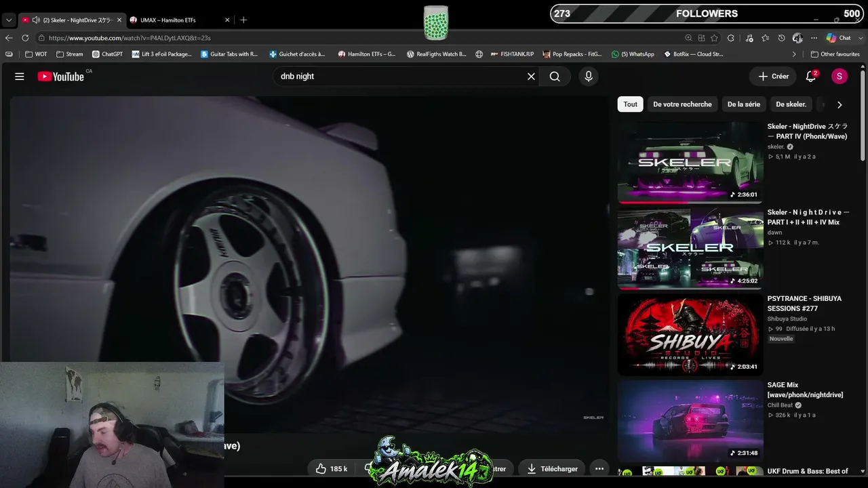
Task: Open 'UKF Drum & Bass: Best of' title
Action: tap(808, 471)
